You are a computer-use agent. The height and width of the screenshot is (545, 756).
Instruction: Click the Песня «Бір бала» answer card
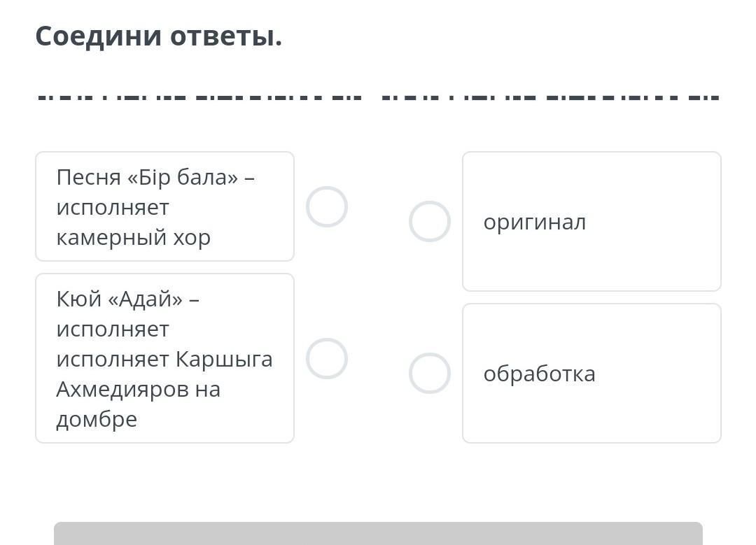click(x=164, y=207)
